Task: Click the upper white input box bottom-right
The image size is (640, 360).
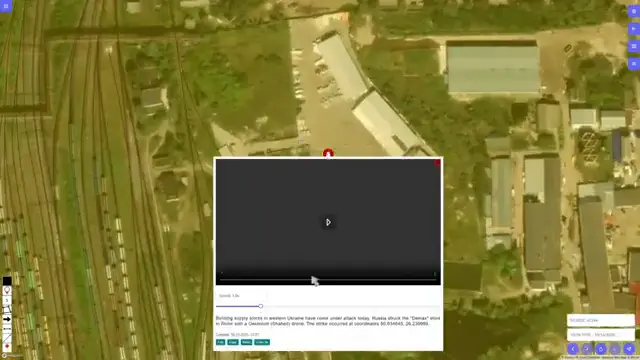Action: pos(600,320)
